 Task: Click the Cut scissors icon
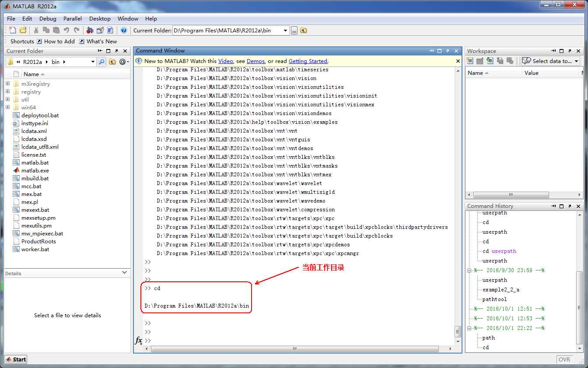pos(36,30)
